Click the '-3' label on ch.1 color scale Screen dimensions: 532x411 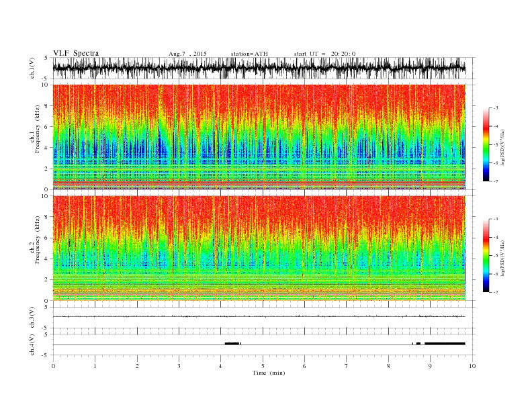coord(496,108)
